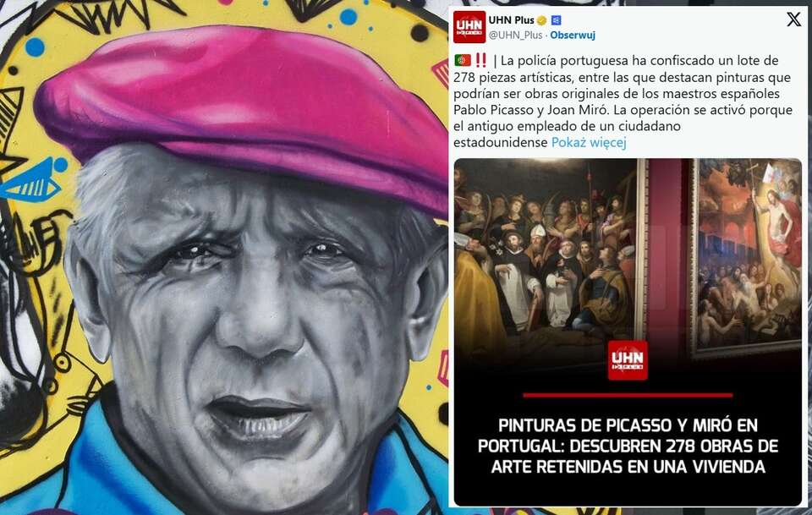Screen dimensions: 812x515
Task: Click the red line above the headline
Action: coord(628,396)
